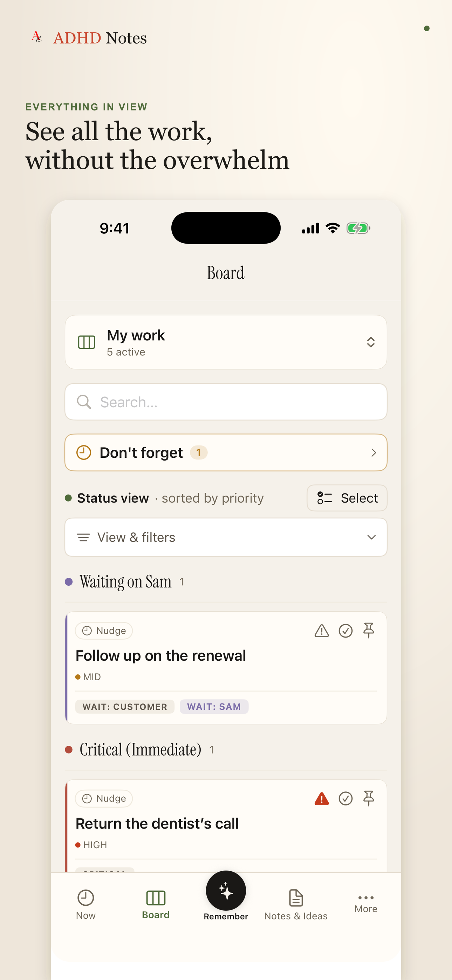Open the Notes & Ideas tab

(x=296, y=905)
